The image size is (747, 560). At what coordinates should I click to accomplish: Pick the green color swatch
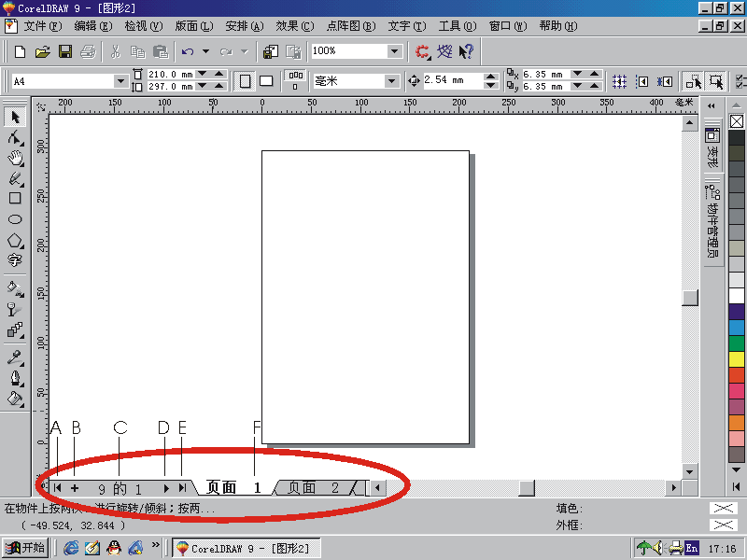click(x=737, y=343)
